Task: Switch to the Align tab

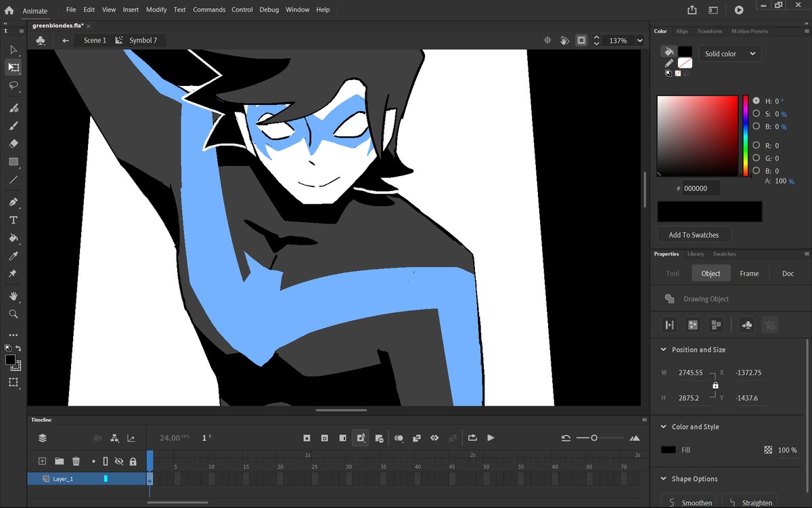Action: click(x=682, y=31)
